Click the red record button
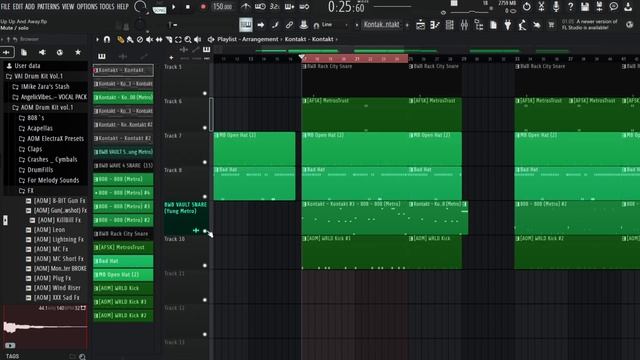 (x=203, y=7)
